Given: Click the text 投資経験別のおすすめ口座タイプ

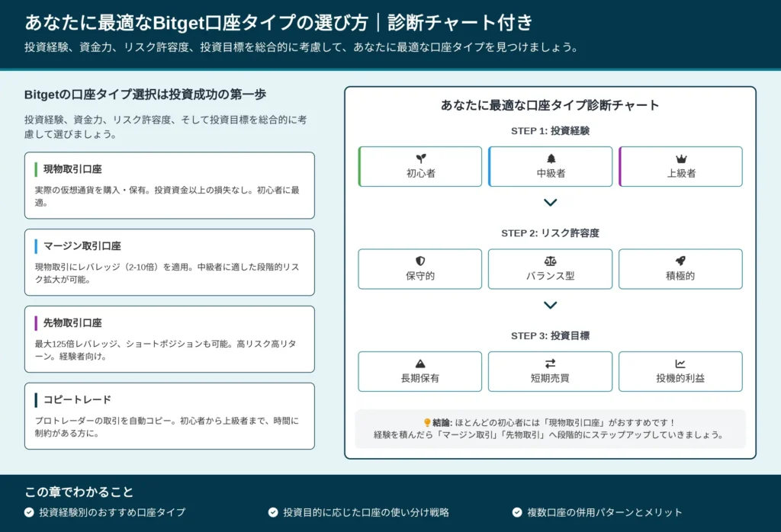Looking at the screenshot, I should [113, 512].
